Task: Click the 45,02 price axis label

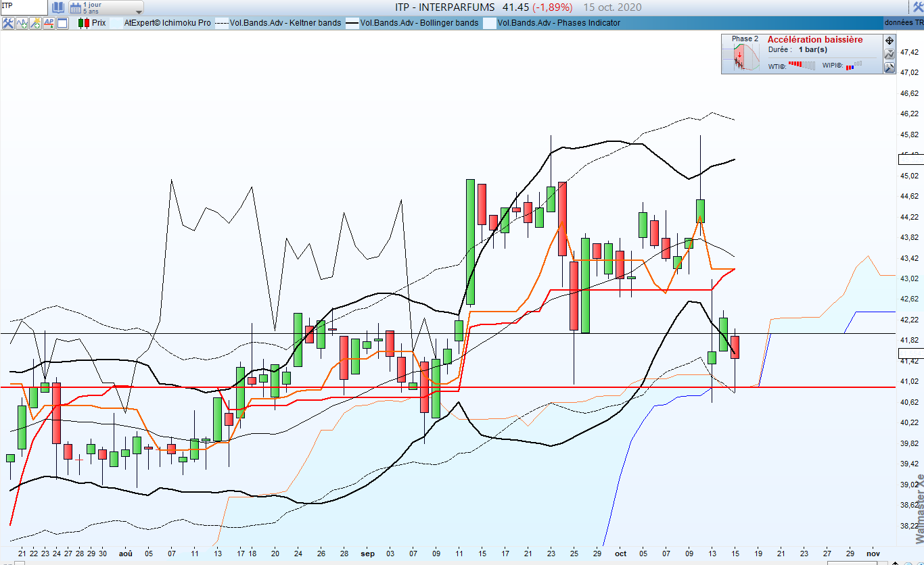Action: (x=909, y=176)
